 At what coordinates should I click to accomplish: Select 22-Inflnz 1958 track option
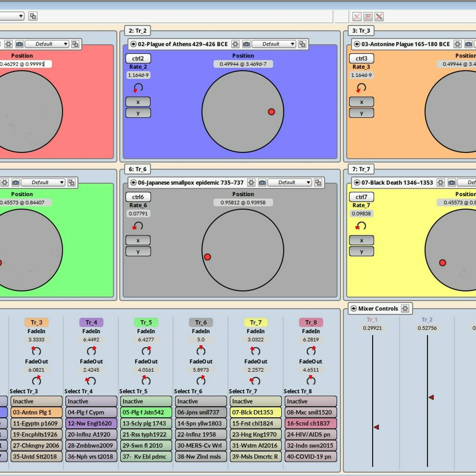201,434
